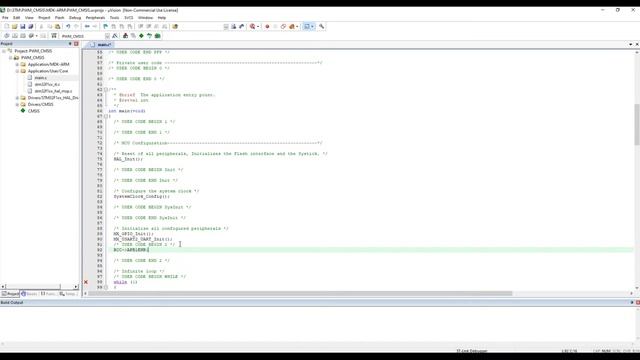Open the Tools menu
Viewport: 640px width, 360px height.
pos(114,18)
